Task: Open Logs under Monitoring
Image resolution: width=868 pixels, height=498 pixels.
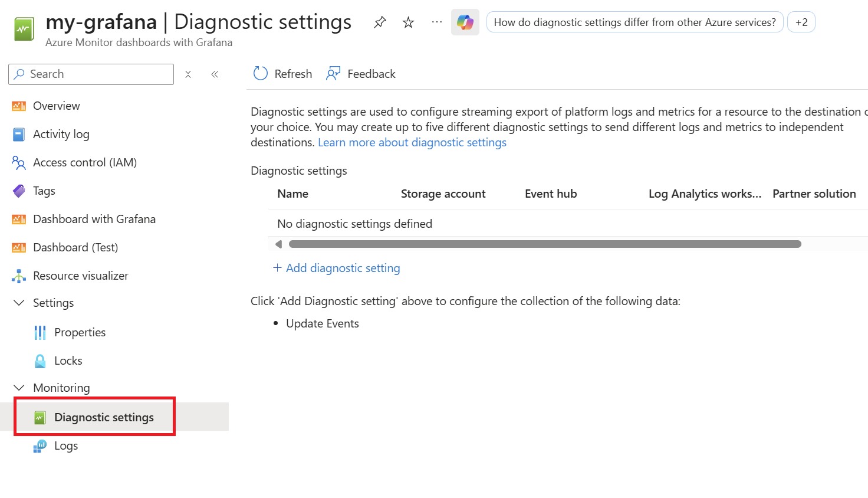Action: tap(65, 445)
